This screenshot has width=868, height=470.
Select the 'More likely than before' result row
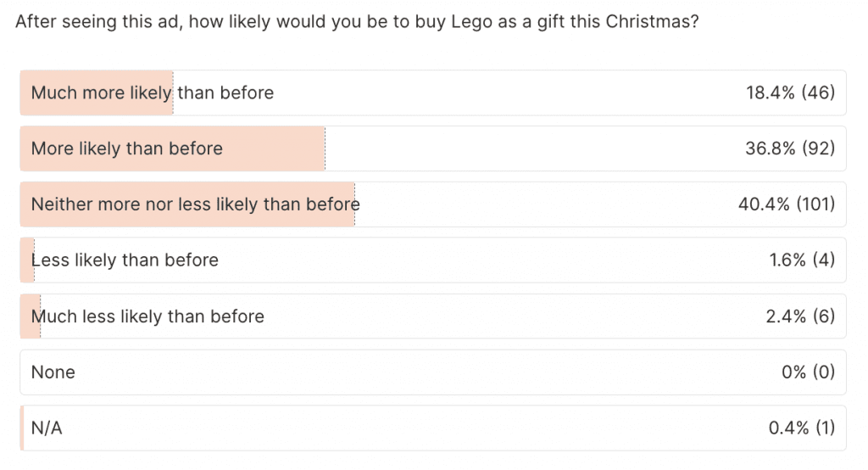tap(432, 148)
